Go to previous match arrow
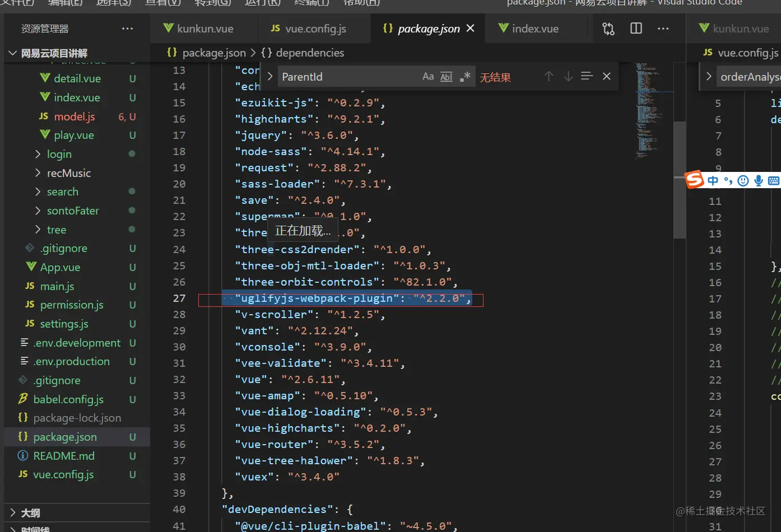The image size is (781, 532). click(549, 76)
